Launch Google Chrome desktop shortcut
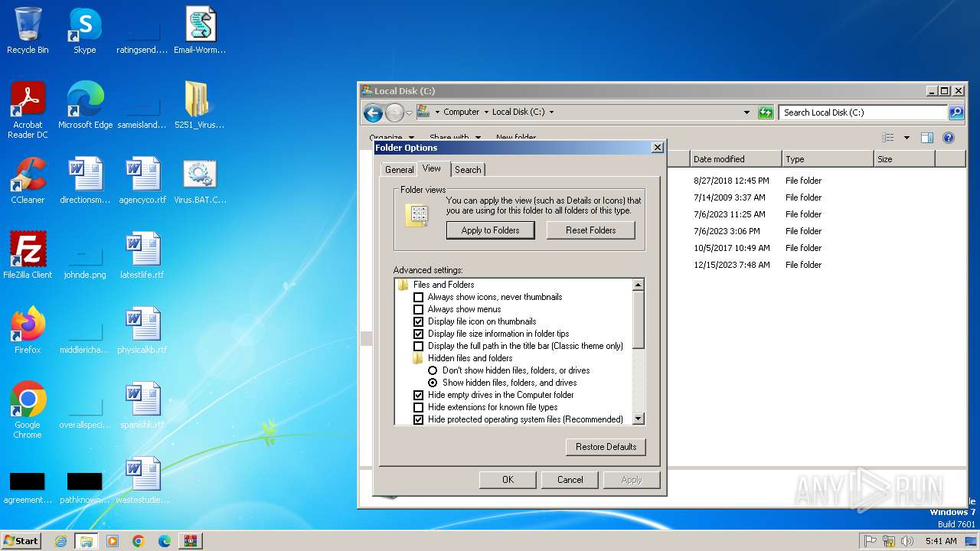This screenshot has height=551, width=980. click(x=28, y=410)
